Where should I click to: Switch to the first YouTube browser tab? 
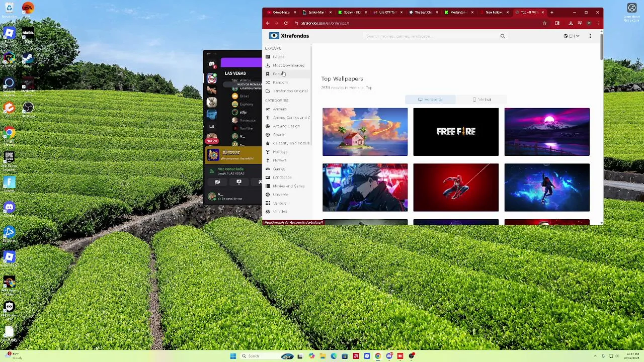(281, 12)
